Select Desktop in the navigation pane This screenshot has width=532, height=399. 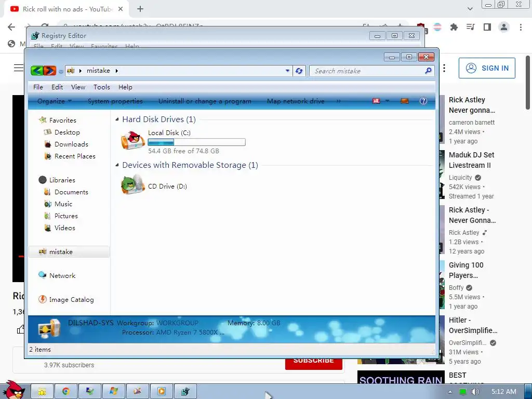pos(67,132)
